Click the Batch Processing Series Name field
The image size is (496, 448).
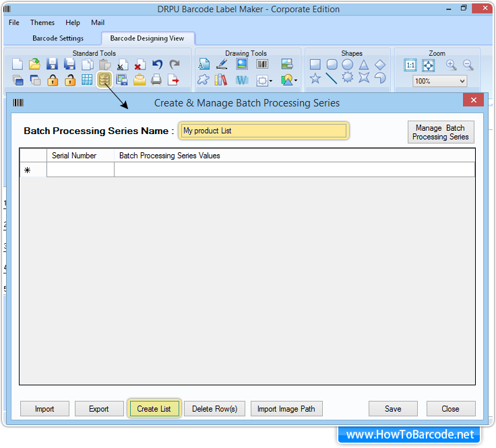[263, 131]
